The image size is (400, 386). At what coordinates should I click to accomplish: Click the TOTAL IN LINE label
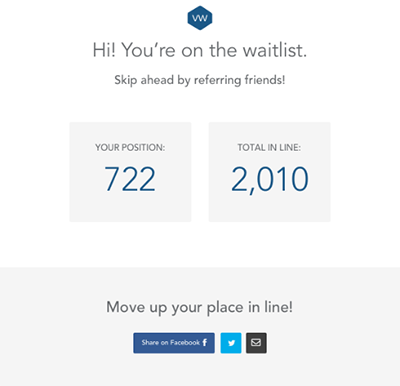[x=269, y=147]
